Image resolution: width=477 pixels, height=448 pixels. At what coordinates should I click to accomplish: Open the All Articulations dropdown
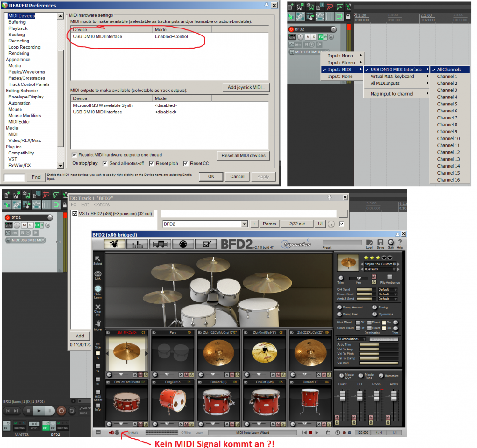point(351,339)
